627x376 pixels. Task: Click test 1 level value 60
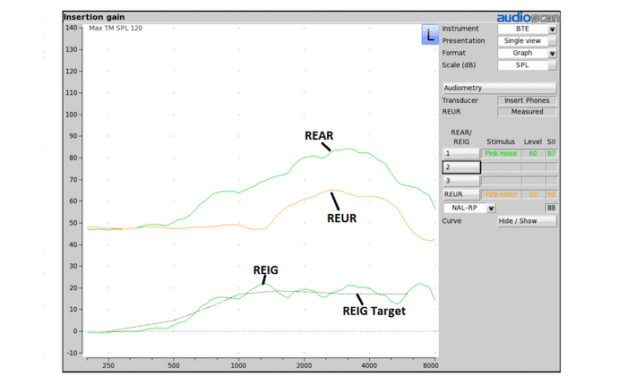click(x=533, y=154)
